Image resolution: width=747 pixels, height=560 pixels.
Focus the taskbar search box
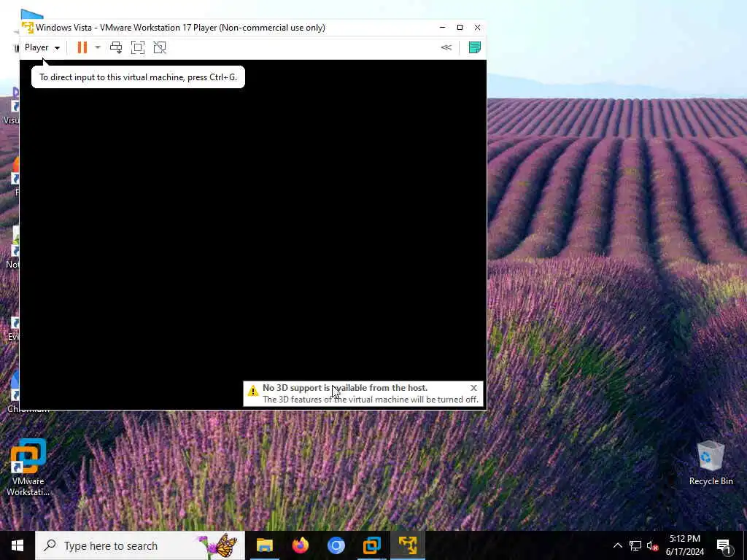tap(140, 545)
